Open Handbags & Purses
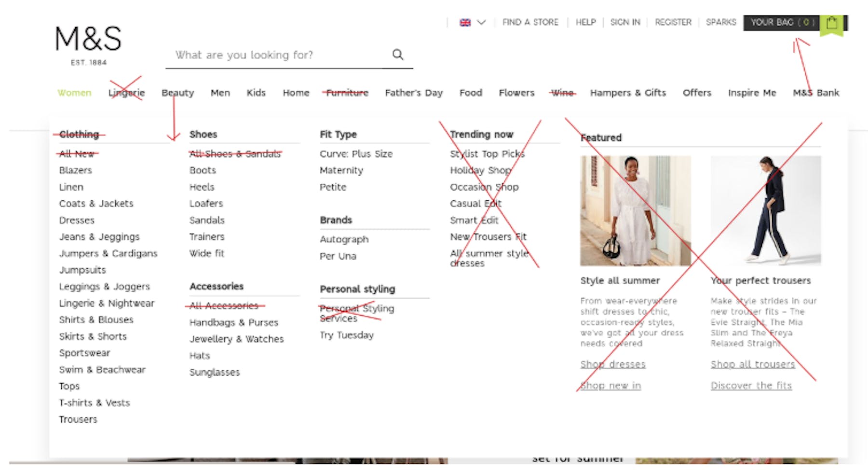This screenshot has height=470, width=868. 234,322
